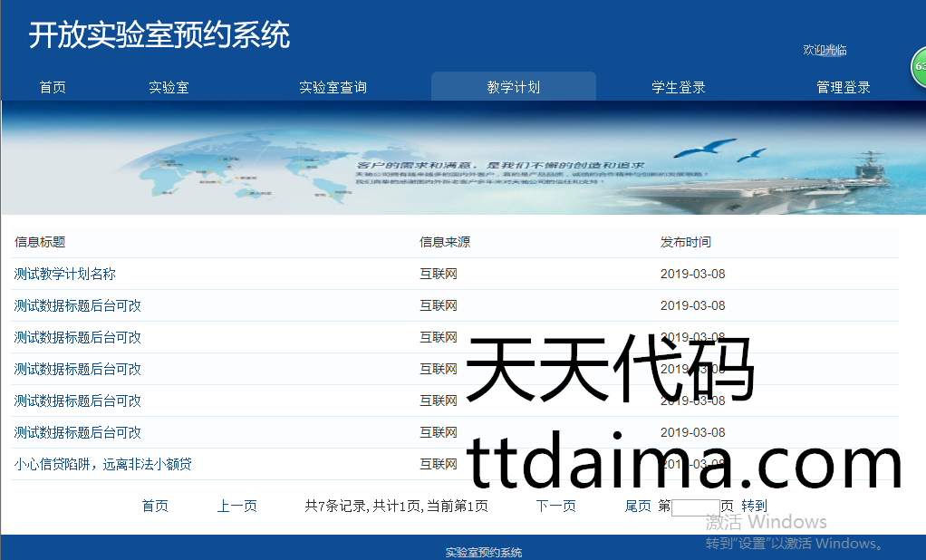Open 管理登录 in the navigation bar
This screenshot has height=560, width=926.
[843, 87]
